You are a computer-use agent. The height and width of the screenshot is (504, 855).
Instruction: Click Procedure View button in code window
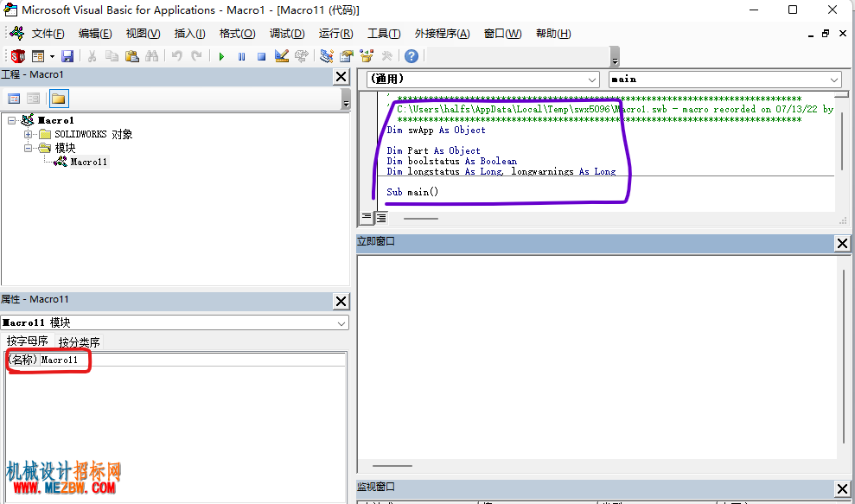367,218
